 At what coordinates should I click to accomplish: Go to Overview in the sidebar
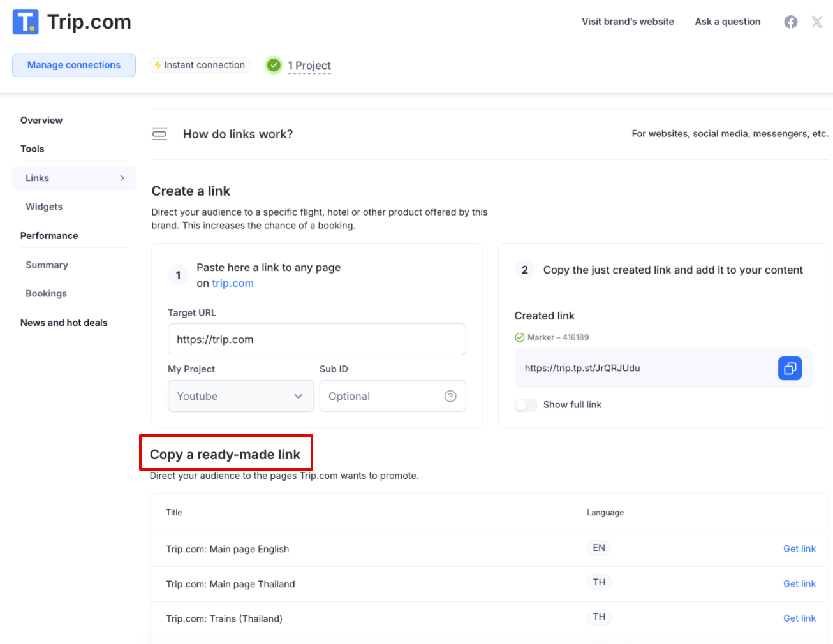(x=41, y=120)
